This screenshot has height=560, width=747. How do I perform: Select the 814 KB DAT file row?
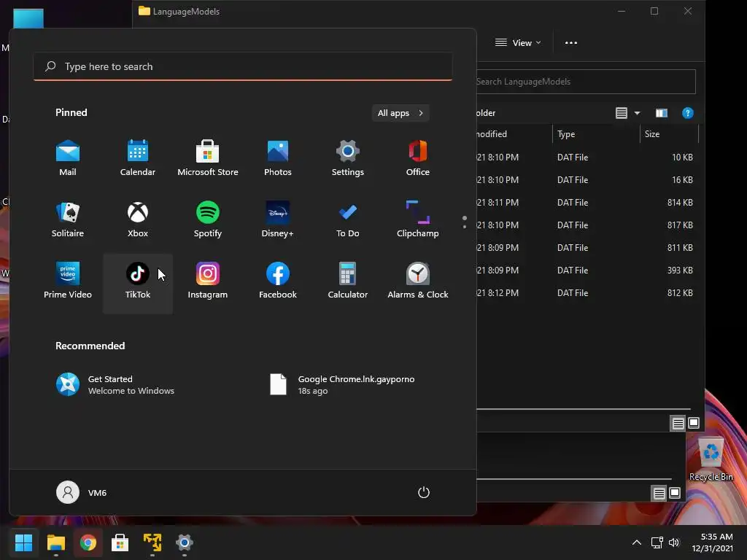(x=587, y=203)
